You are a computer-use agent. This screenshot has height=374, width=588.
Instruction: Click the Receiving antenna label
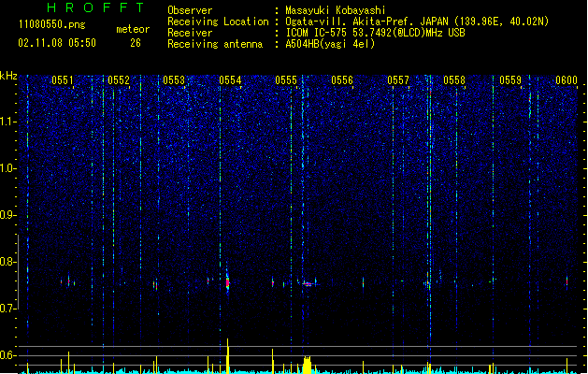click(215, 44)
